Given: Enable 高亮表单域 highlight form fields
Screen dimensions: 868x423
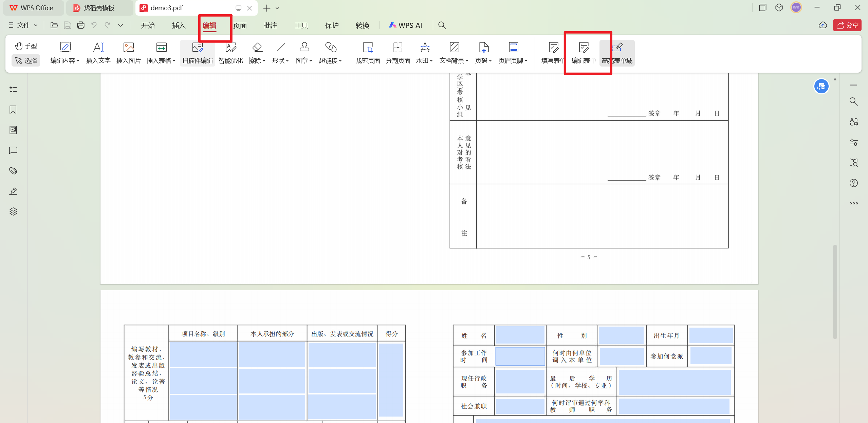Looking at the screenshot, I should pyautogui.click(x=617, y=53).
